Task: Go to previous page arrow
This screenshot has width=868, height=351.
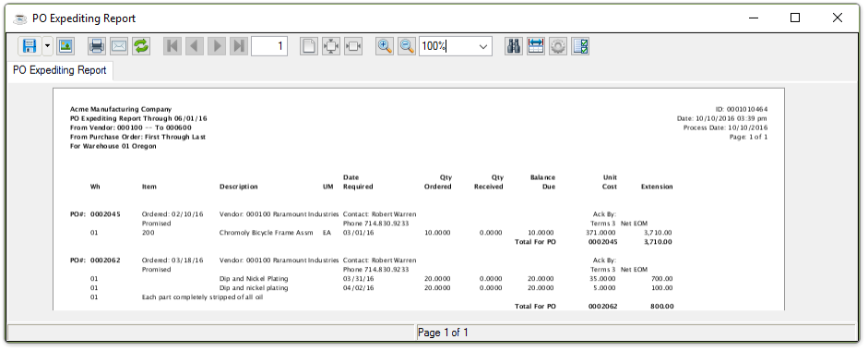Action: click(x=195, y=46)
